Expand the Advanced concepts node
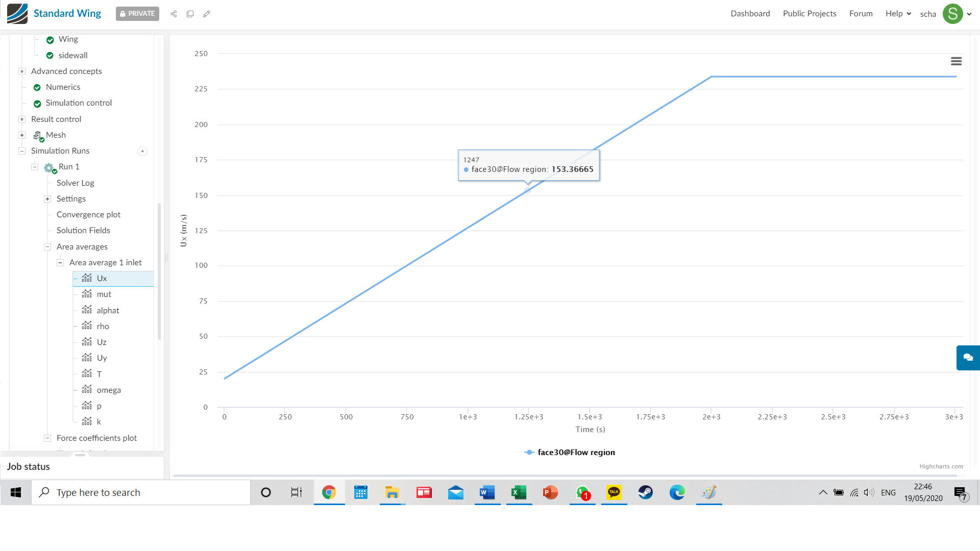Screen dimensions: 980x551 (22, 71)
